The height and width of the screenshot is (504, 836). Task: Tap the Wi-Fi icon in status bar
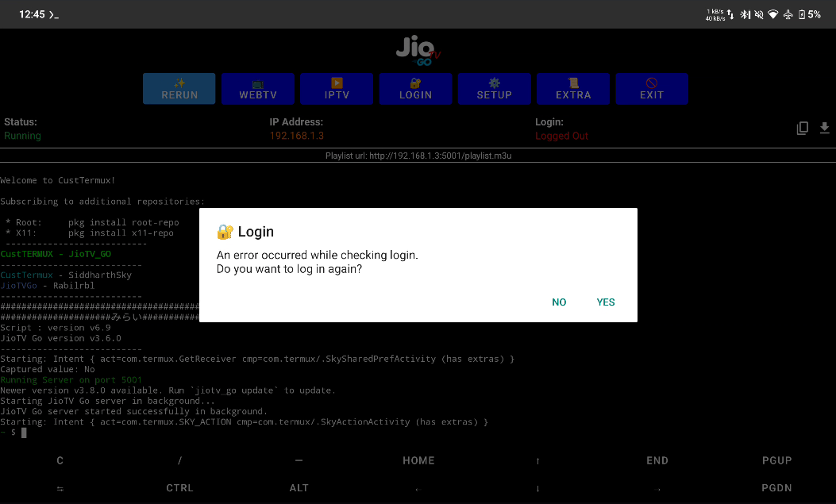point(772,14)
